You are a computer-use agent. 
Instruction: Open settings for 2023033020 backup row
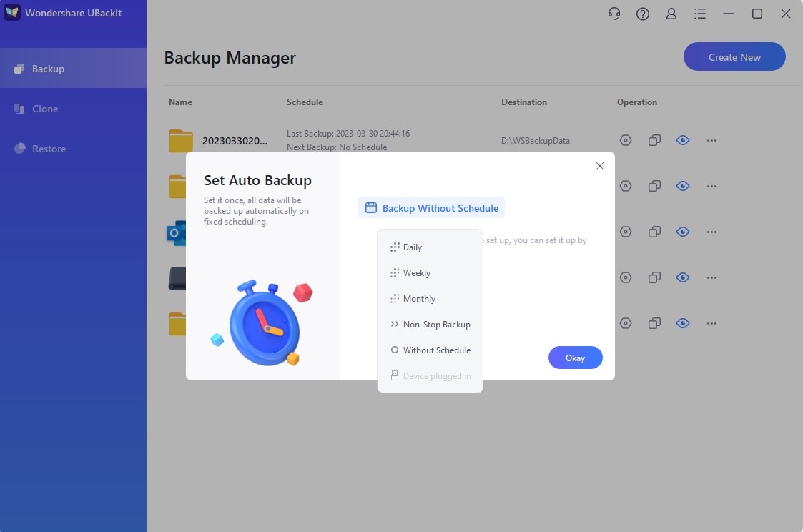coord(625,140)
